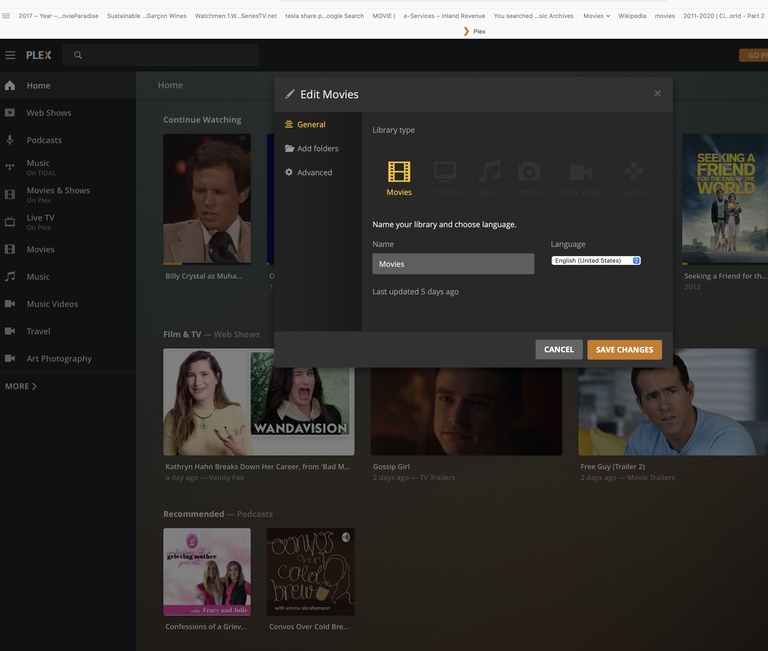The height and width of the screenshot is (651, 768).
Task: Click the Podcasts heading link next to Recommended
Action: coord(255,514)
